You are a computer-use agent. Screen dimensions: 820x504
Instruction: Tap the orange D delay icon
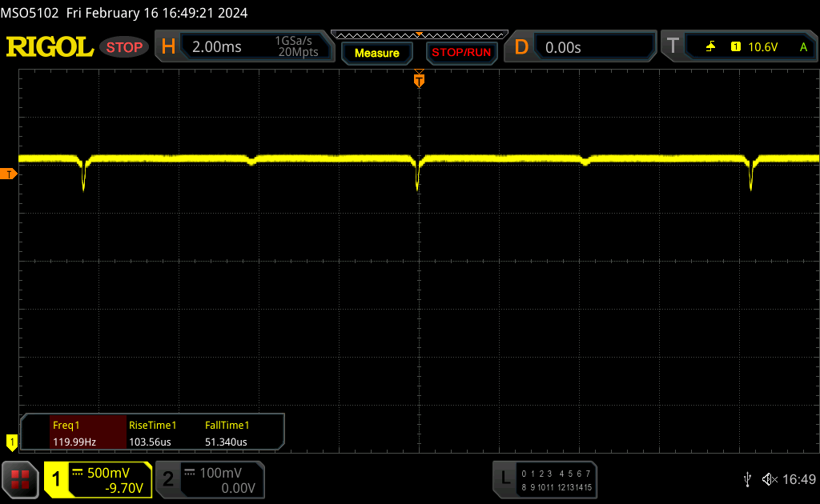521,47
